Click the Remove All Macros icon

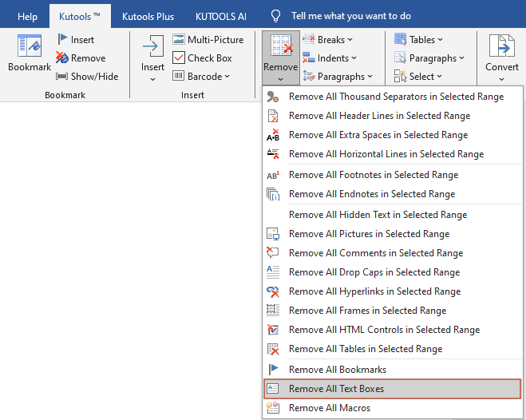click(273, 407)
